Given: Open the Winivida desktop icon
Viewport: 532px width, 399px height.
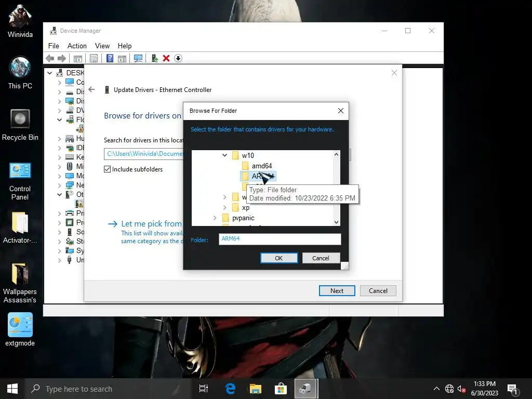Looking at the screenshot, I should pos(20,21).
